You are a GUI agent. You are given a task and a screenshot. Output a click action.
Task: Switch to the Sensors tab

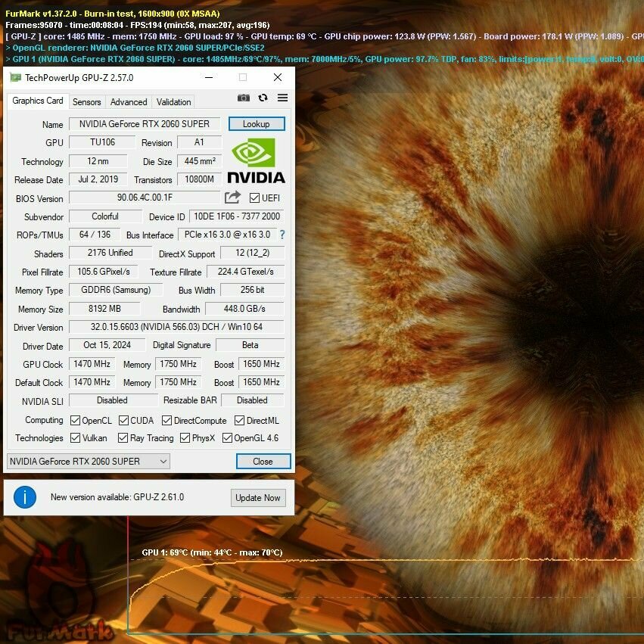click(x=87, y=102)
